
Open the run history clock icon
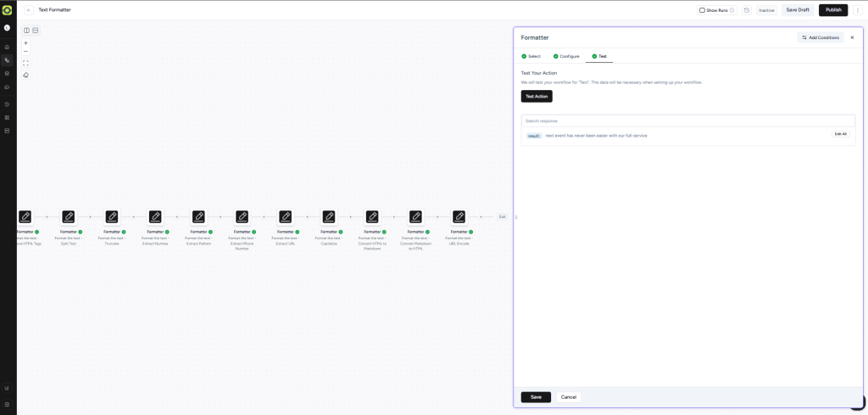click(x=746, y=10)
